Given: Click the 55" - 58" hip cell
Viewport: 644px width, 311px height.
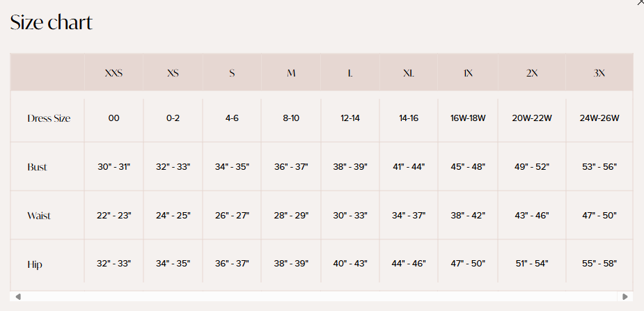Looking at the screenshot, I should [x=599, y=264].
